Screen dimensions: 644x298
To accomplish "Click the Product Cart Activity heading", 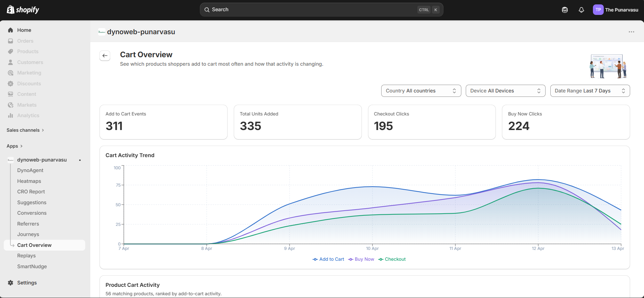I will click(x=133, y=285).
